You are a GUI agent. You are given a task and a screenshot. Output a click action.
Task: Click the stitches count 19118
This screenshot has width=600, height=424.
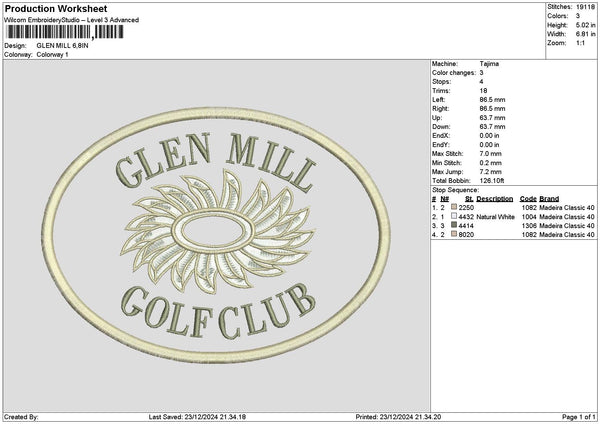(x=585, y=7)
